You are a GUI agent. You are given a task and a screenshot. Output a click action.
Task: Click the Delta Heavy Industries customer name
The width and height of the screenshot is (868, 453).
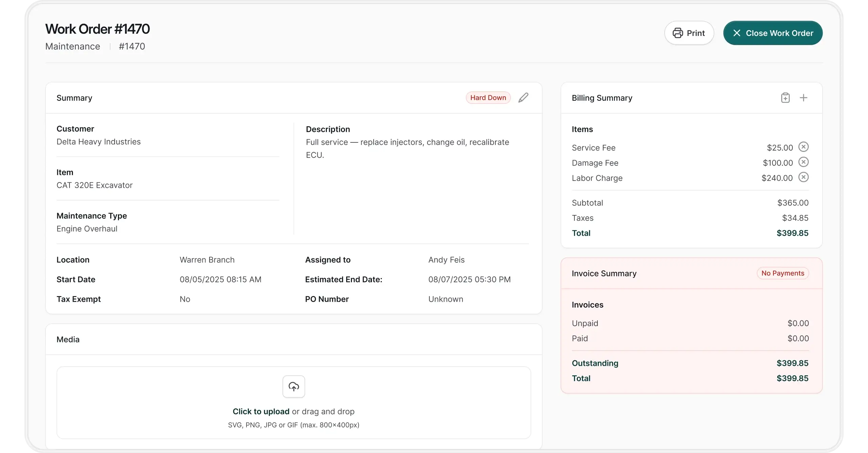98,142
